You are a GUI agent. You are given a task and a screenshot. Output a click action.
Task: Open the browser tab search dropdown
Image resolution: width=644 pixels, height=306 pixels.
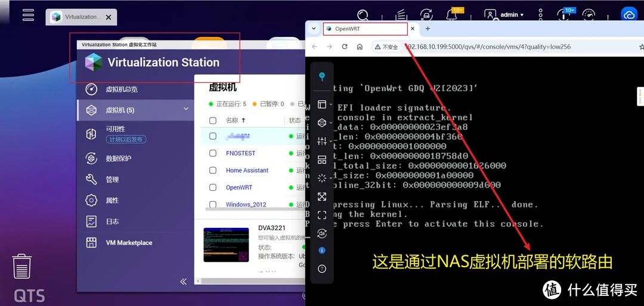[x=314, y=29]
